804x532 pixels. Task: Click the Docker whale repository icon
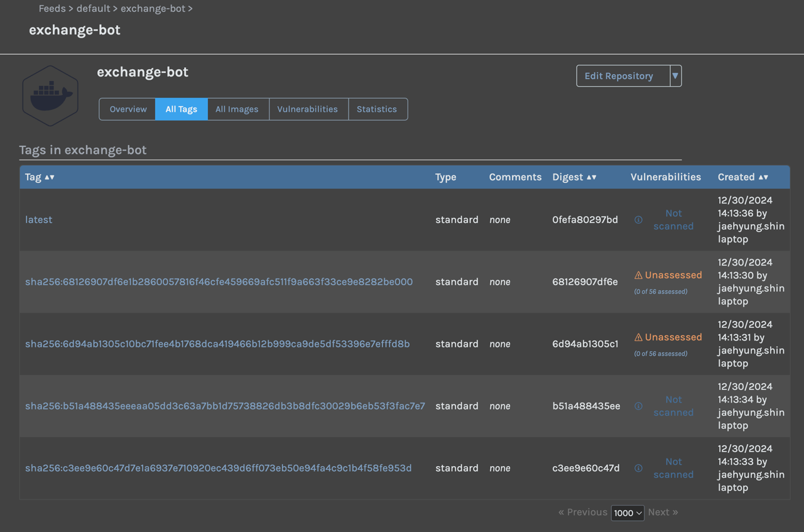[50, 96]
